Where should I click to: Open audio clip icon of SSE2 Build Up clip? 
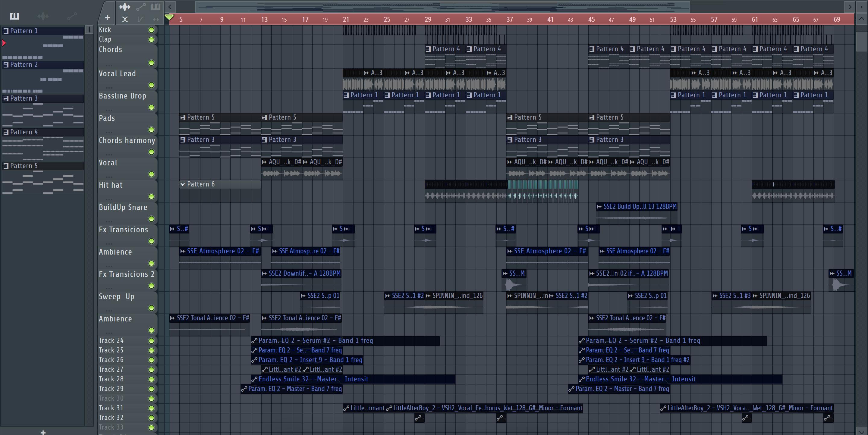tap(599, 207)
